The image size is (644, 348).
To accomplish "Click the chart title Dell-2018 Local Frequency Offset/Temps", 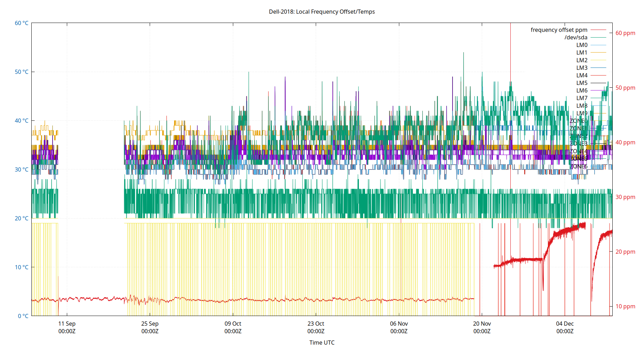I will coord(321,11).
